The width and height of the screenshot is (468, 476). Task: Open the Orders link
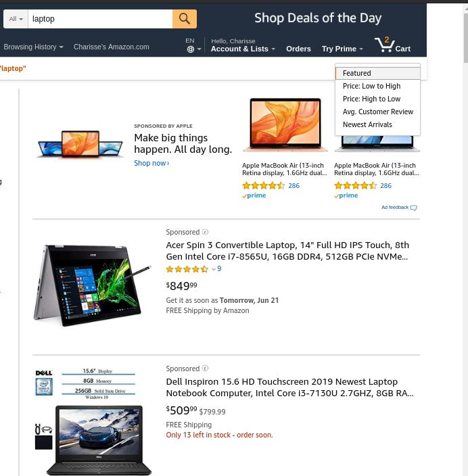coord(298,49)
